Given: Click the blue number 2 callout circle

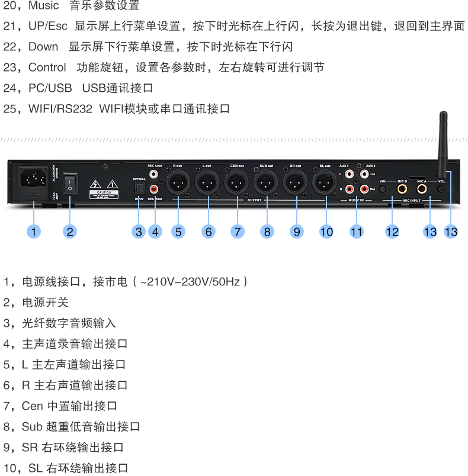Looking at the screenshot, I should coord(70,231).
